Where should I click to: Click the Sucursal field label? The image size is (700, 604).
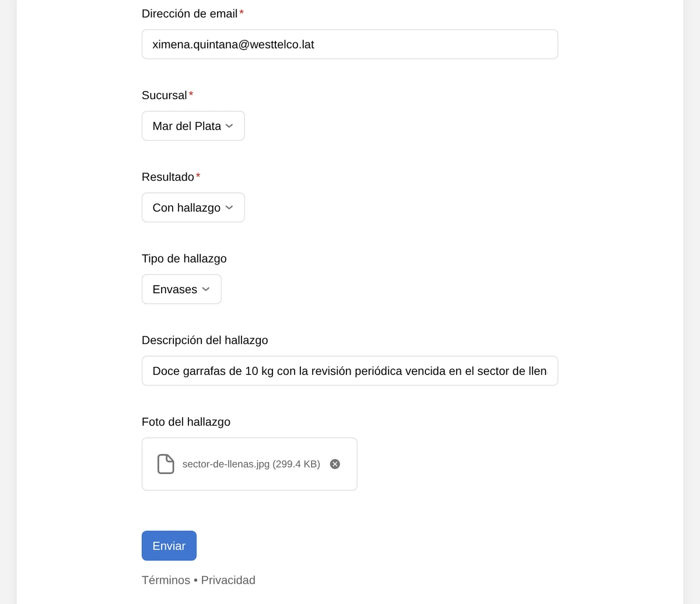coord(164,95)
